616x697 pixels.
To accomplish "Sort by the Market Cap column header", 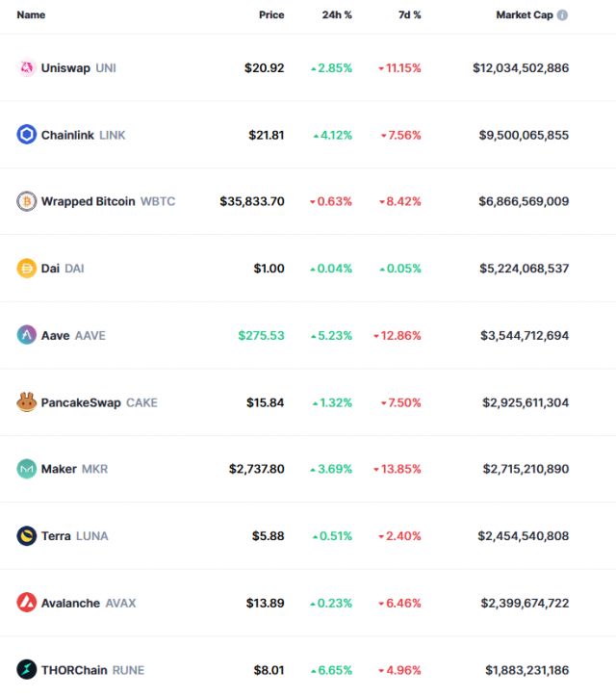I will [x=524, y=15].
